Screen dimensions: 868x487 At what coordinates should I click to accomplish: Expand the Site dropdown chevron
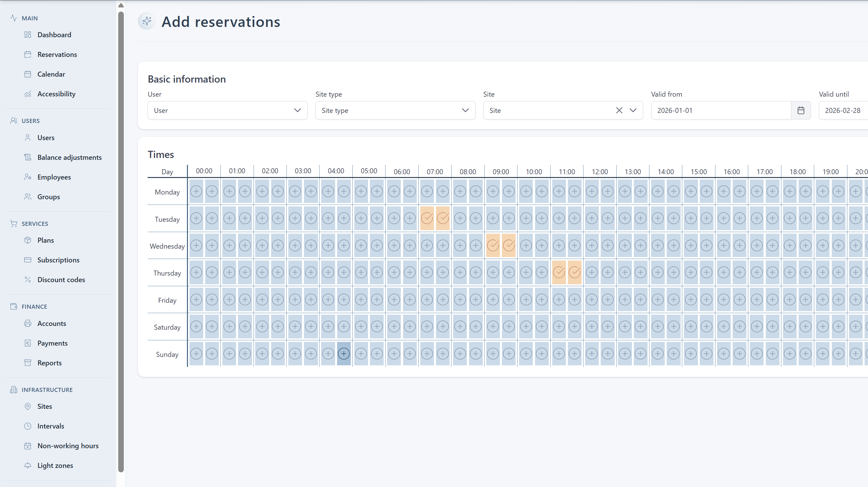[x=633, y=110]
